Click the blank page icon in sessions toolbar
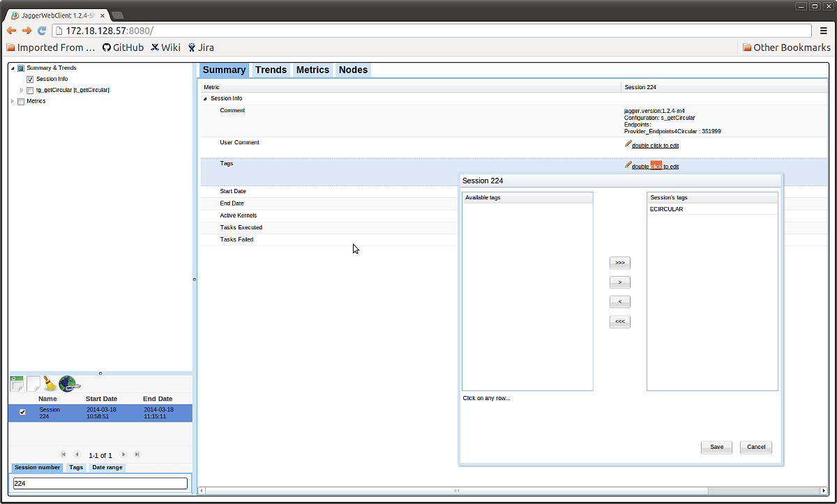This screenshot has height=504, width=837. (33, 383)
